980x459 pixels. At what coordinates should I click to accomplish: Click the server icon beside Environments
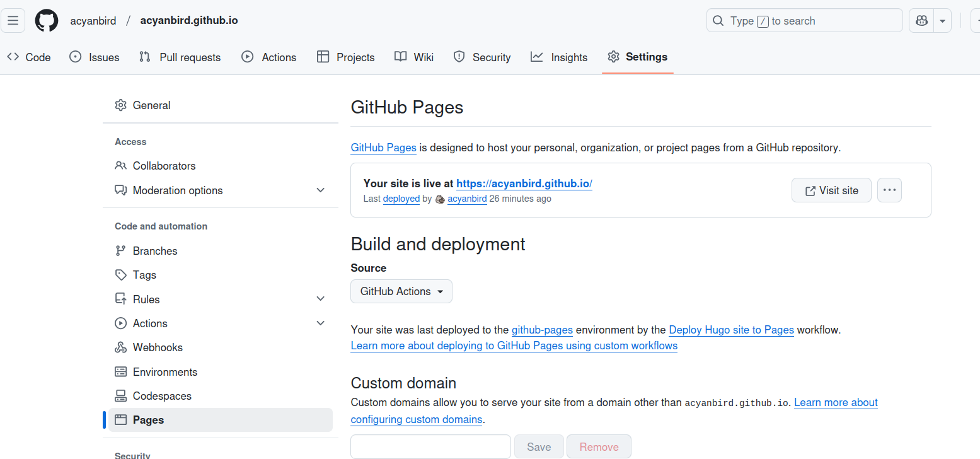click(x=120, y=372)
